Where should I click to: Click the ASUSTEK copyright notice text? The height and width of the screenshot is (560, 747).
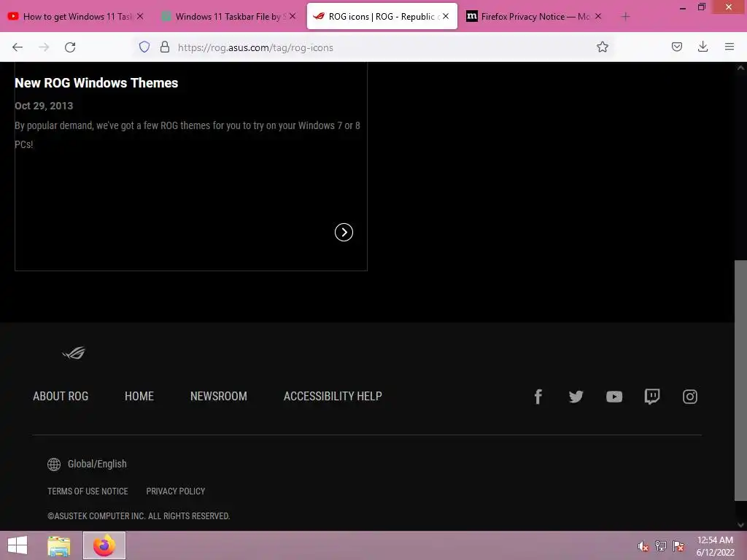click(x=139, y=516)
